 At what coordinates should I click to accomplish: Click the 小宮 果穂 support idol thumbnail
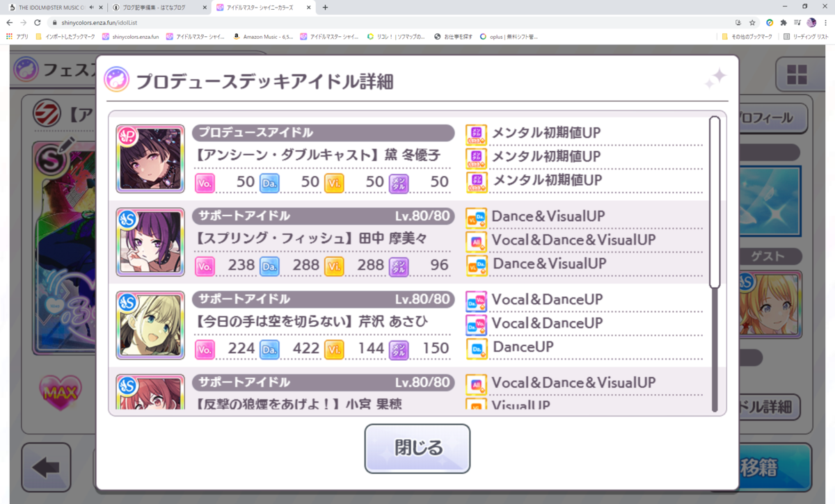(x=150, y=392)
